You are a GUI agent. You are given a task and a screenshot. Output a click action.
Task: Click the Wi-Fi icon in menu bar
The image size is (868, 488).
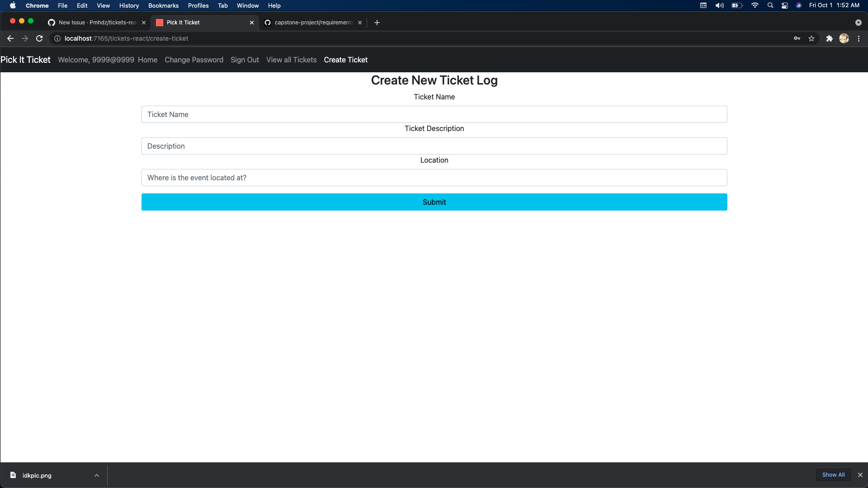pyautogui.click(x=754, y=5)
